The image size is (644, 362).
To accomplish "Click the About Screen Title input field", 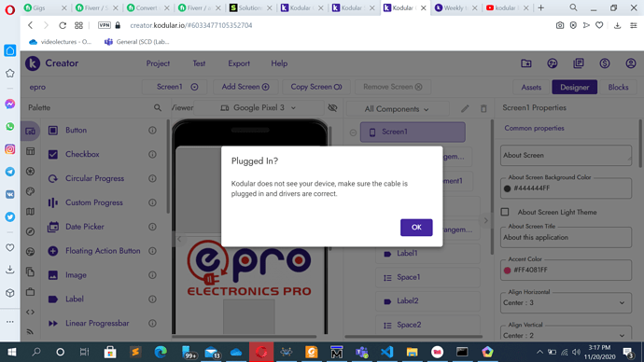I will click(566, 237).
